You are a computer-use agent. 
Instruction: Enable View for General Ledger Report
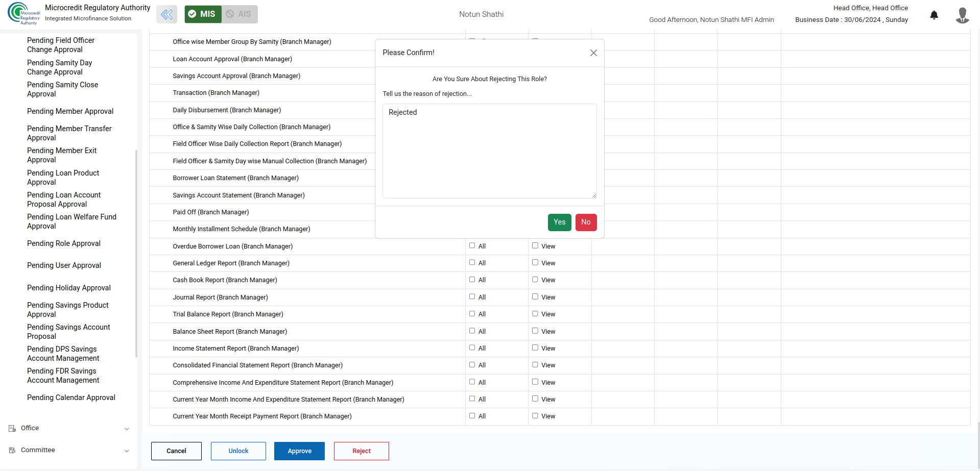pos(535,263)
